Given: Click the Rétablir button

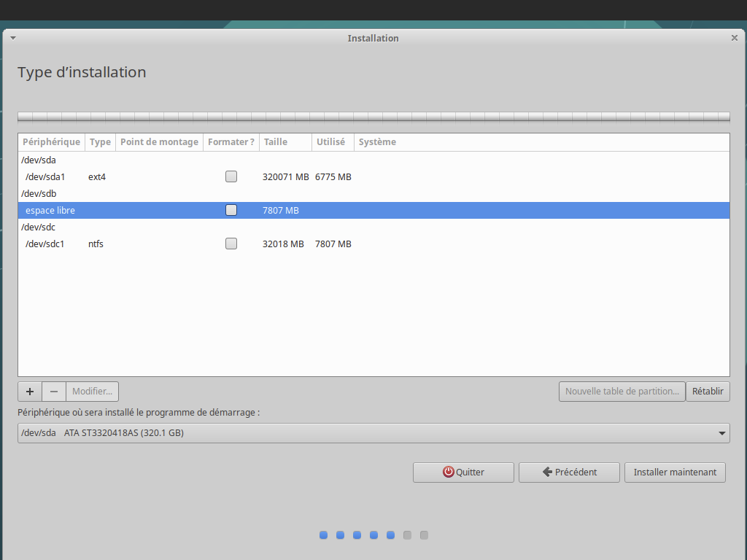Looking at the screenshot, I should point(708,392).
